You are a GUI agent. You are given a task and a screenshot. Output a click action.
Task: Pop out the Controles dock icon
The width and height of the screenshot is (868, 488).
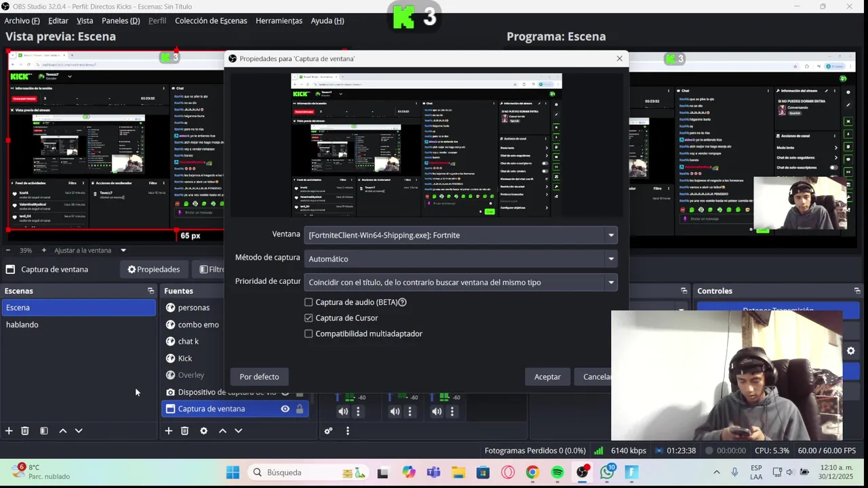(857, 291)
